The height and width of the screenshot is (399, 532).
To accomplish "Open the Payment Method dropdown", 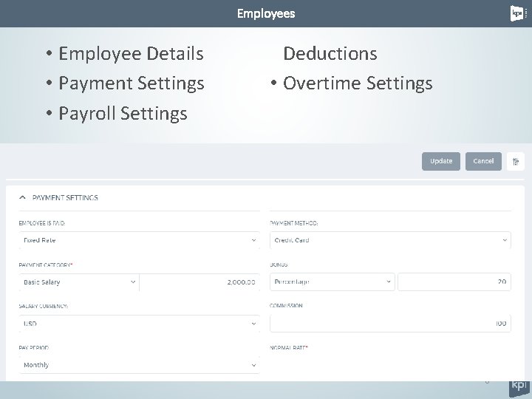I will [x=390, y=240].
